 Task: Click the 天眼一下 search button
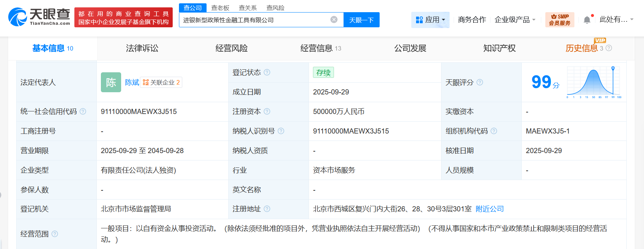[361, 20]
